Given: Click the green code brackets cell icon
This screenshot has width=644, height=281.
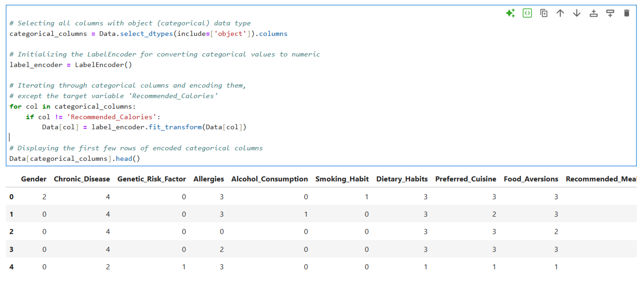Looking at the screenshot, I should [x=527, y=13].
